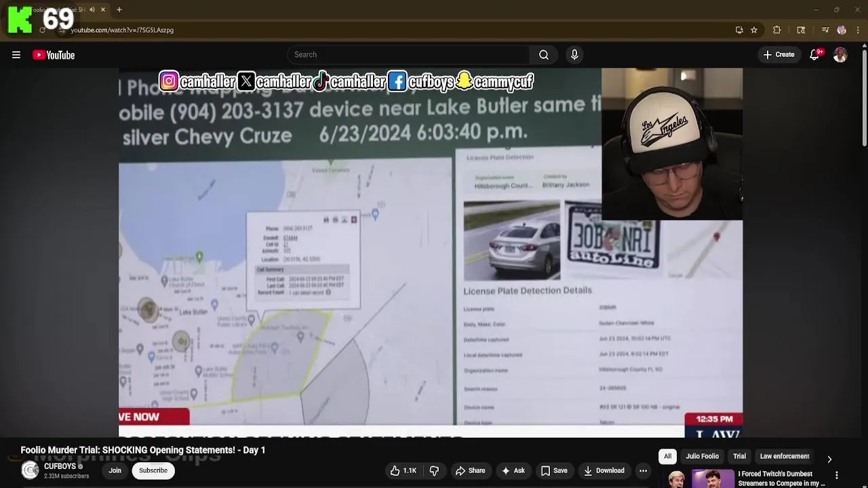868x488 pixels.
Task: Open the YouTube hamburger guide menu
Action: point(16,55)
